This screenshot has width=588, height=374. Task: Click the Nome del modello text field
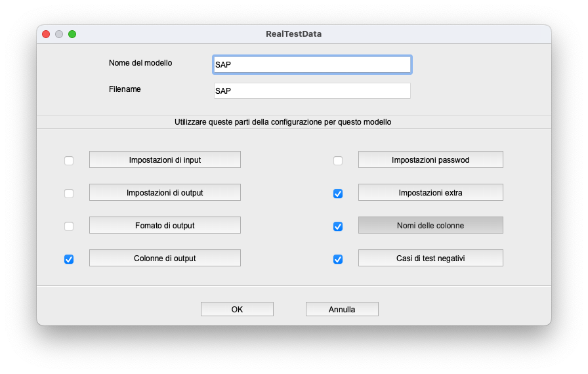coord(312,64)
